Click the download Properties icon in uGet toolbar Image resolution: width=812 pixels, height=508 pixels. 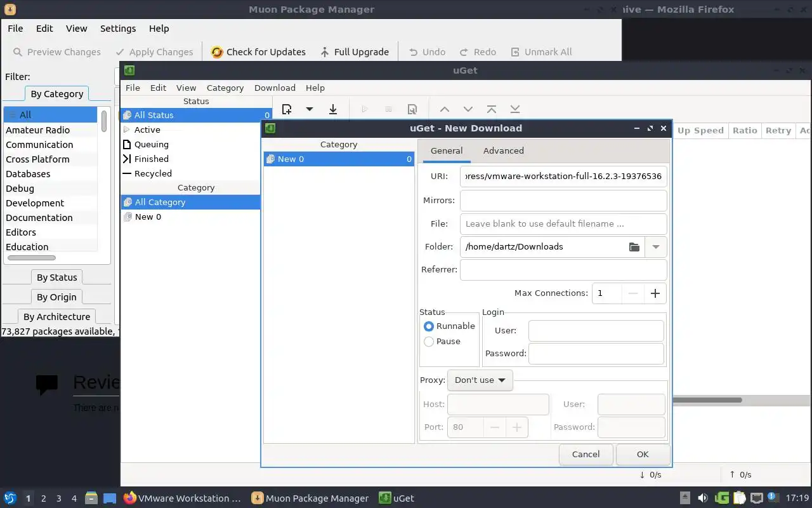(x=412, y=109)
